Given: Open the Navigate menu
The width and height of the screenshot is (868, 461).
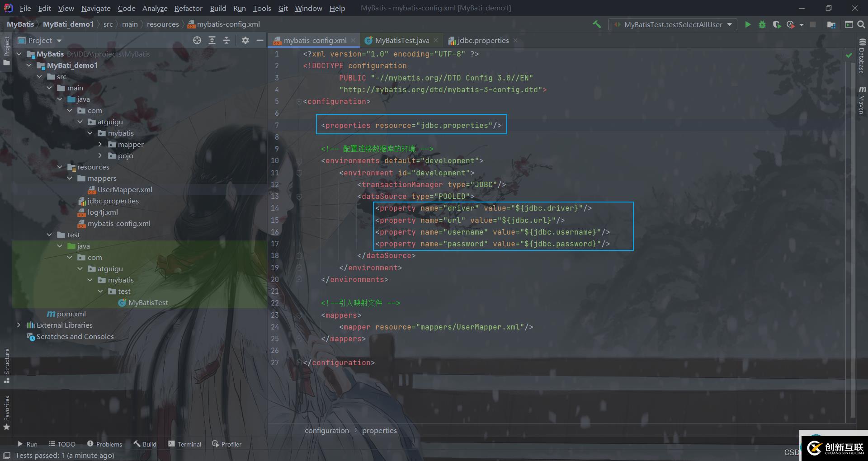Looking at the screenshot, I should 96,8.
